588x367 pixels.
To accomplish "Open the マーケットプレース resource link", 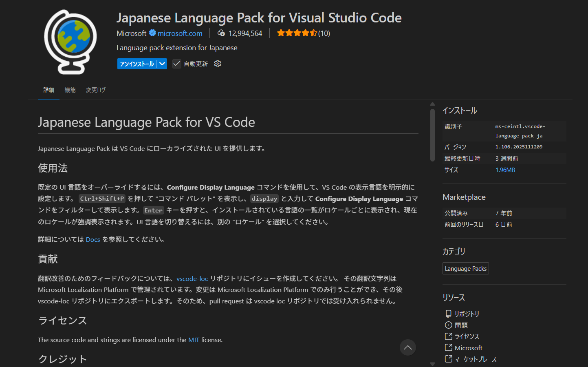I will [x=476, y=359].
